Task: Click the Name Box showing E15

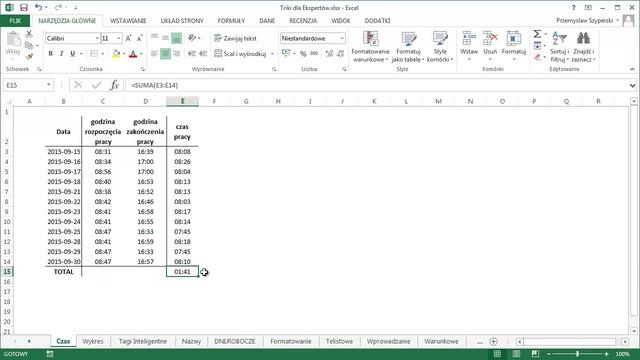Action: coord(28,85)
